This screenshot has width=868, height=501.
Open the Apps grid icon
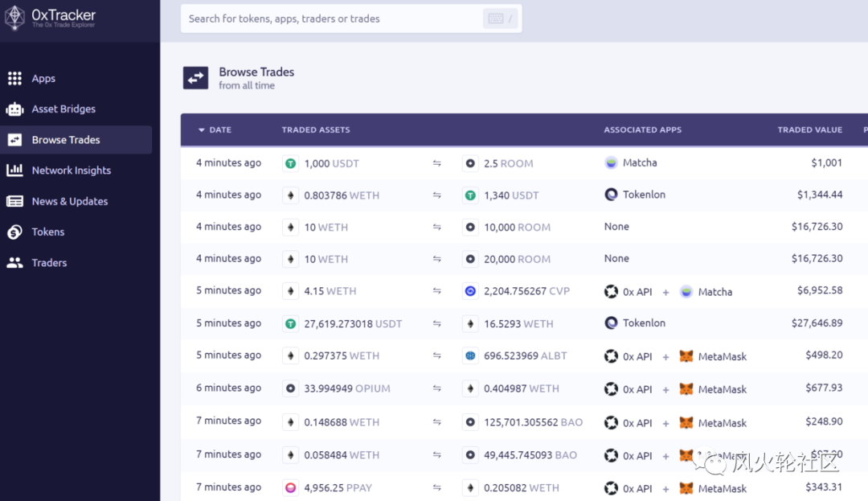click(14, 78)
